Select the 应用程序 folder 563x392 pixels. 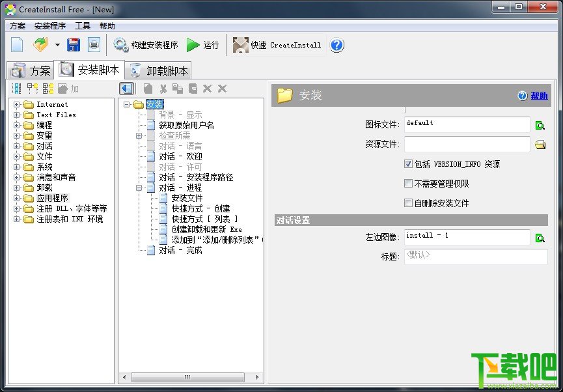coord(53,199)
